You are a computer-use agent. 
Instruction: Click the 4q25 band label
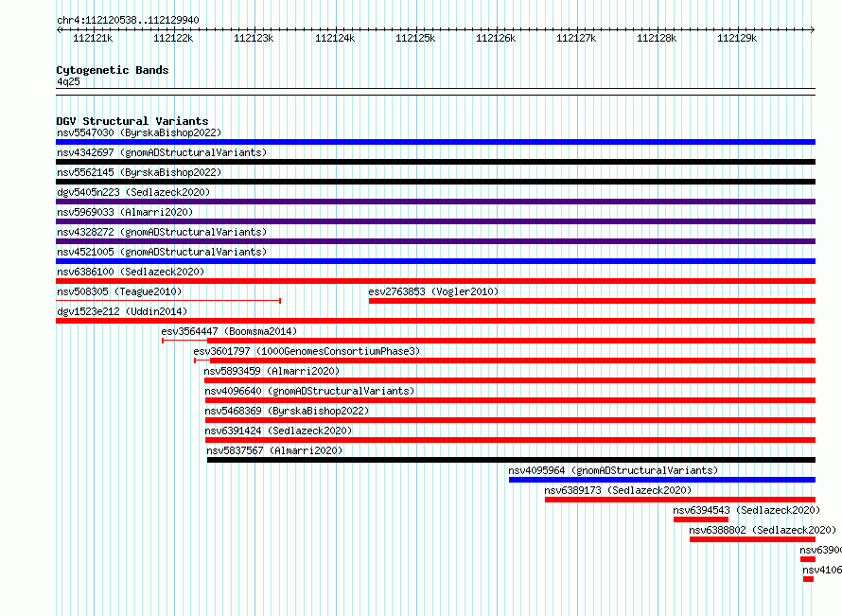tap(68, 81)
